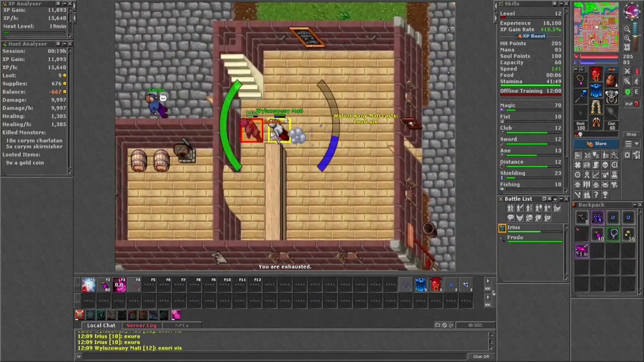Click the skull shield equipment slot
The image size is (644, 362).
coord(612,97)
